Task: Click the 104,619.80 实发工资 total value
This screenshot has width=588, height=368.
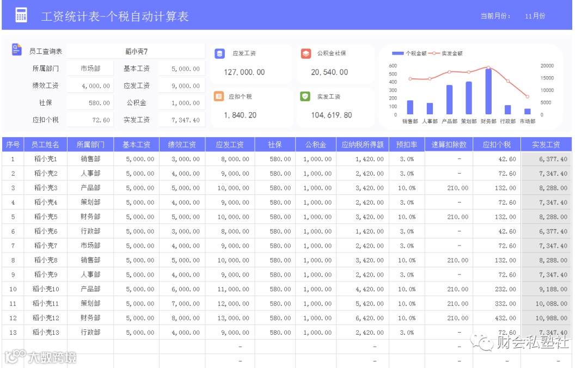Action: coord(331,115)
